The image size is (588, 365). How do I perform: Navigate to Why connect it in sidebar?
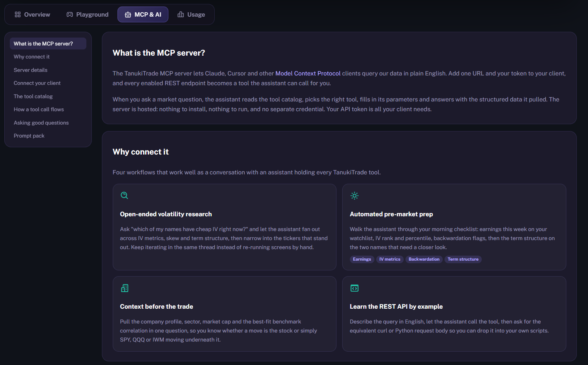click(48, 57)
